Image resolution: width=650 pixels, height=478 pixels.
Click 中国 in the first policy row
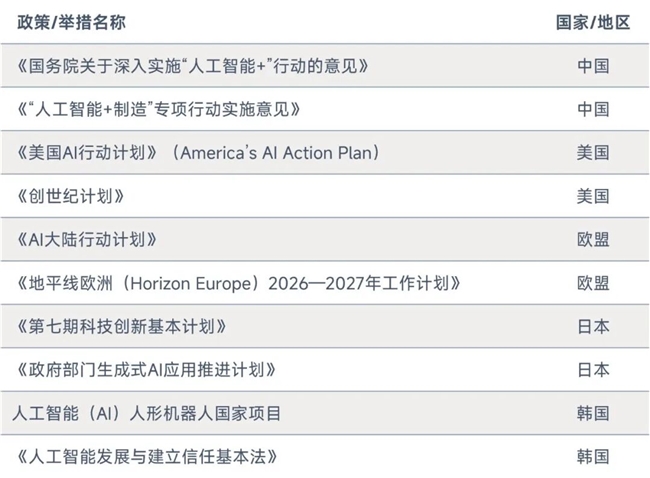tap(593, 66)
